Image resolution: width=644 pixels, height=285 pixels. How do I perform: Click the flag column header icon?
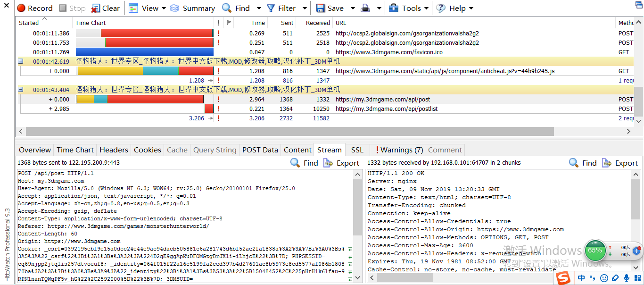point(229,23)
